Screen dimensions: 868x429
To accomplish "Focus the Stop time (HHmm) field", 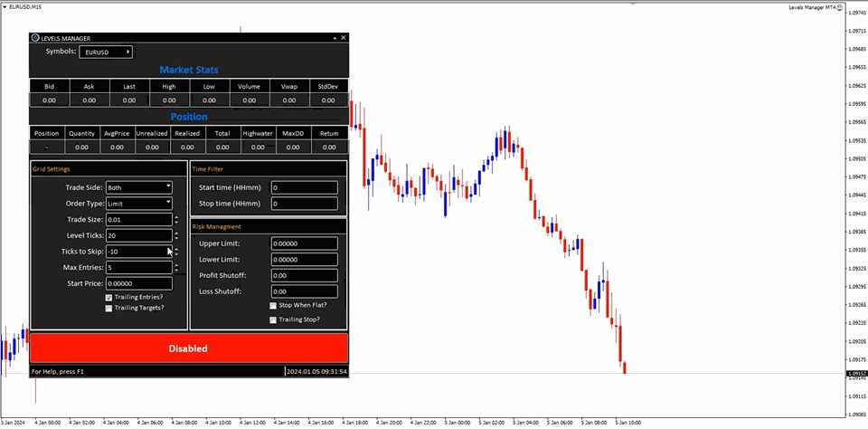I will point(304,204).
